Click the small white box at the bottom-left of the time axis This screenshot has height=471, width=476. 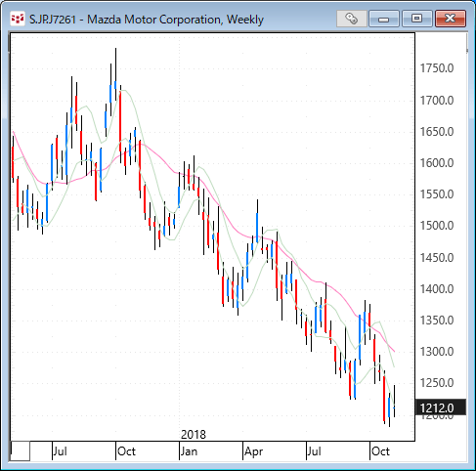pos(21,451)
